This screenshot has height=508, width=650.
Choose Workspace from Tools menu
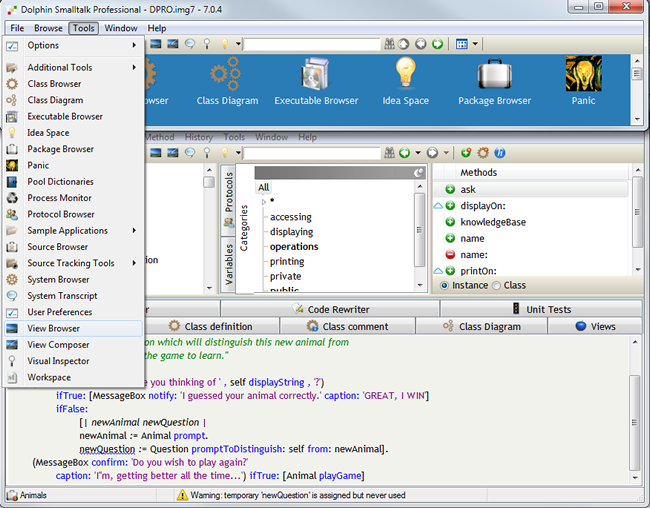pos(74,377)
